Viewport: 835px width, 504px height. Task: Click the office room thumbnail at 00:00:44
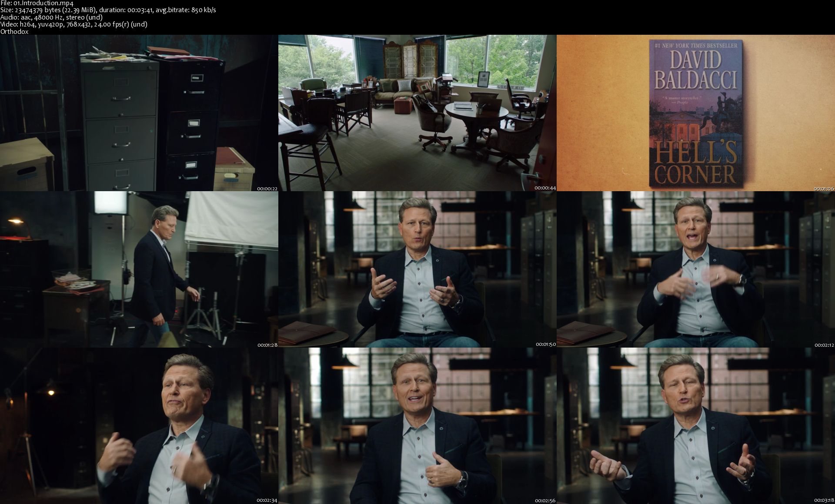(417, 113)
